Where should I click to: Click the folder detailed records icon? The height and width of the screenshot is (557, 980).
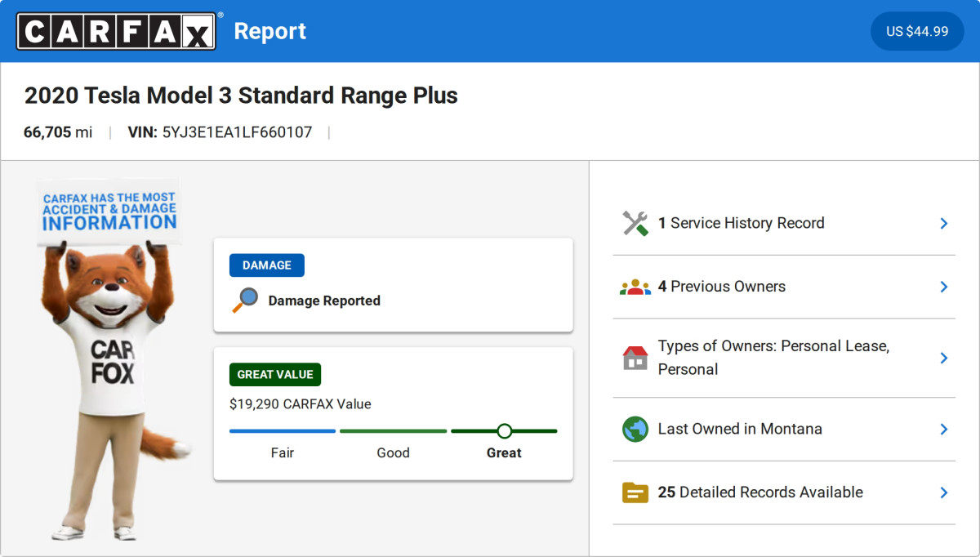click(635, 492)
